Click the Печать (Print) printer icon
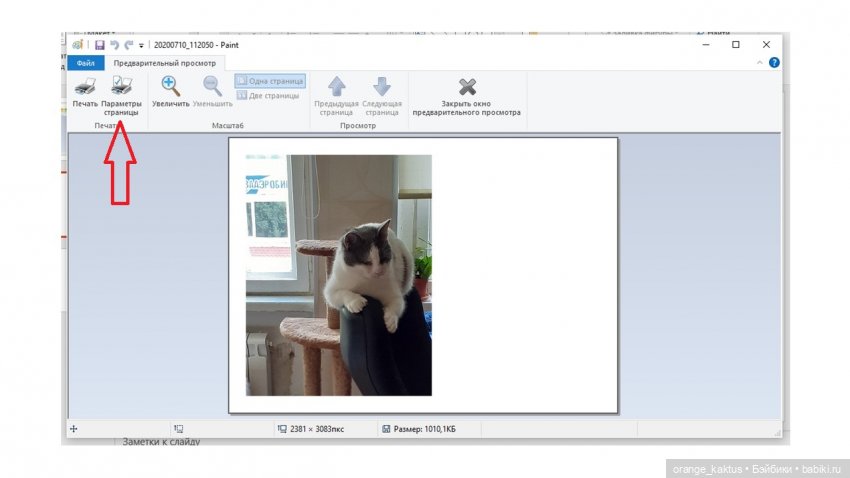The image size is (850, 478). tap(84, 87)
